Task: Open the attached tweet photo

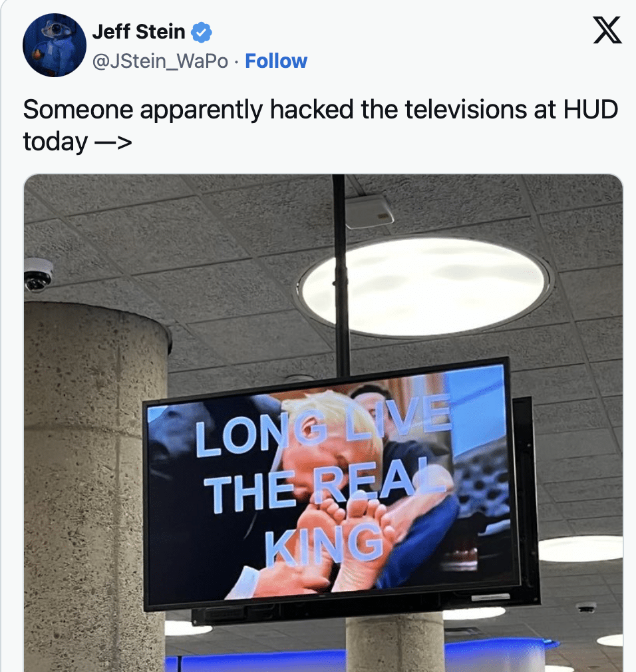Action: (x=323, y=423)
